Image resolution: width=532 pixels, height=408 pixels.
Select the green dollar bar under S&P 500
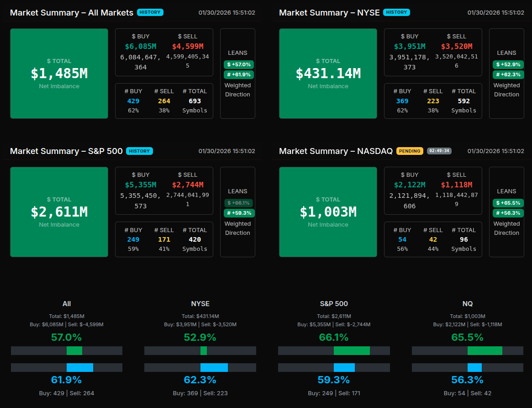tap(352, 350)
